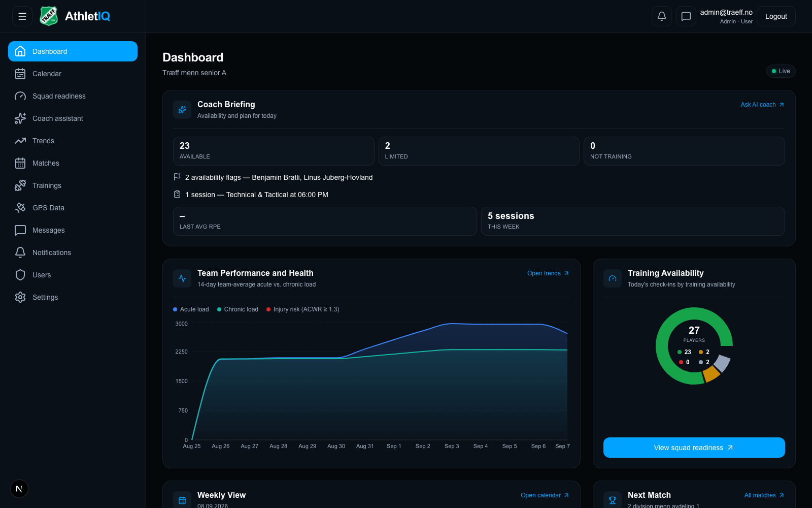Click the clipboard icon beside session line
The width and height of the screenshot is (812, 508).
[x=177, y=194]
